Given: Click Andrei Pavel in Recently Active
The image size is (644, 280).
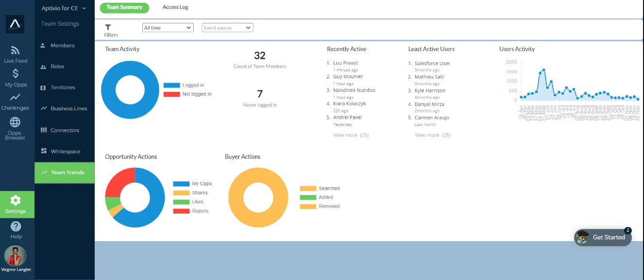Looking at the screenshot, I should pos(347,117).
